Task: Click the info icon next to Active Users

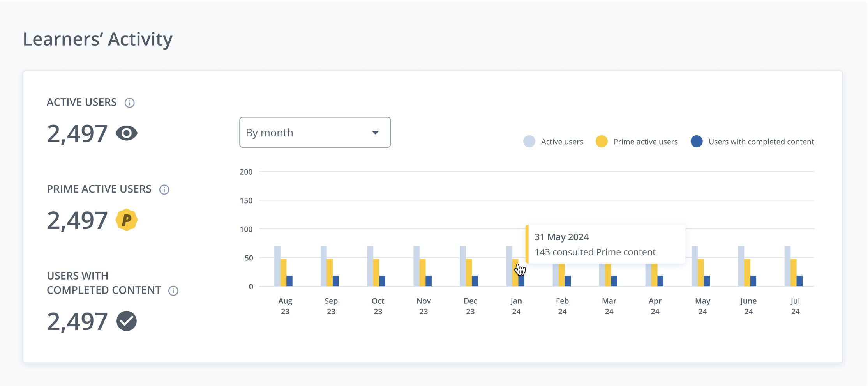Action: [129, 103]
